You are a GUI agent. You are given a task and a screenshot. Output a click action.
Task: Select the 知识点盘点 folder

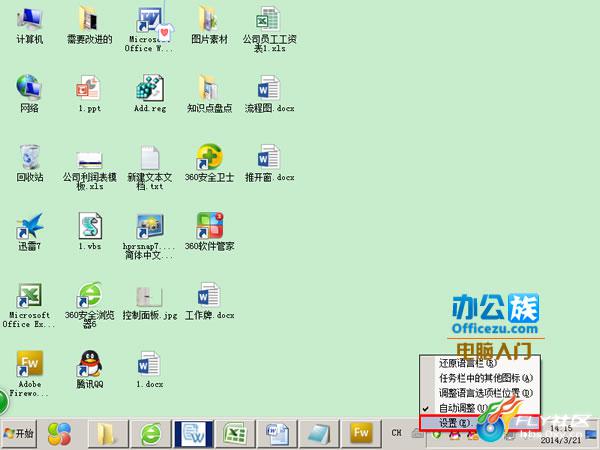pos(209,94)
